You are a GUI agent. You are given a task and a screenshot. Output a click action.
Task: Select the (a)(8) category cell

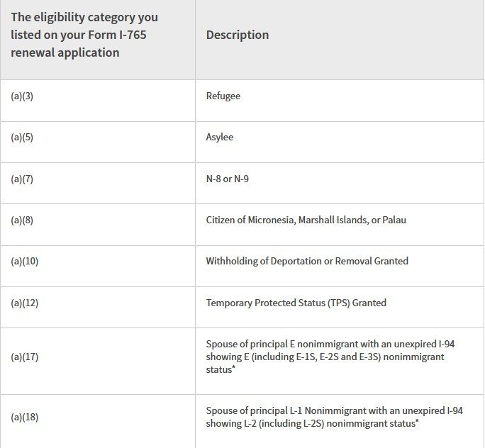(22, 220)
